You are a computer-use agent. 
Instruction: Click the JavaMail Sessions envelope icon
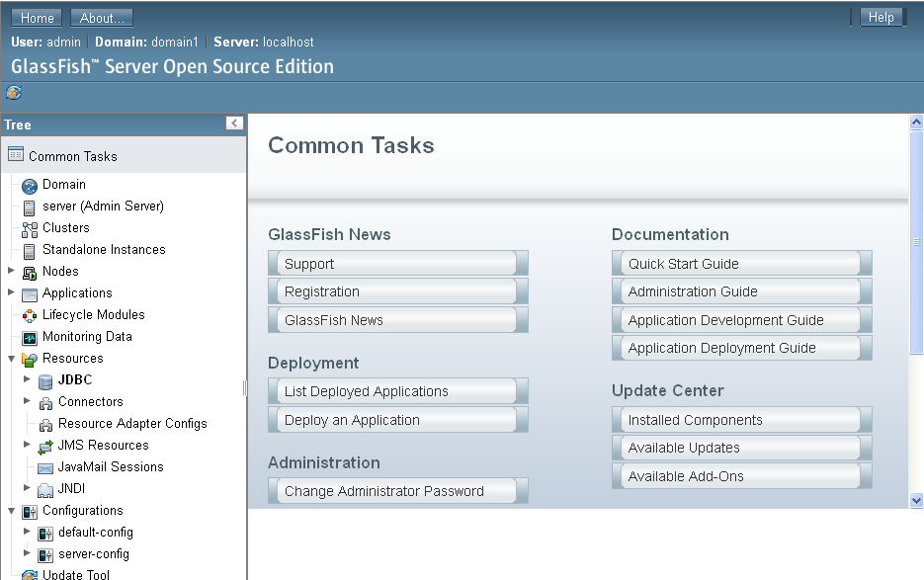click(x=45, y=468)
